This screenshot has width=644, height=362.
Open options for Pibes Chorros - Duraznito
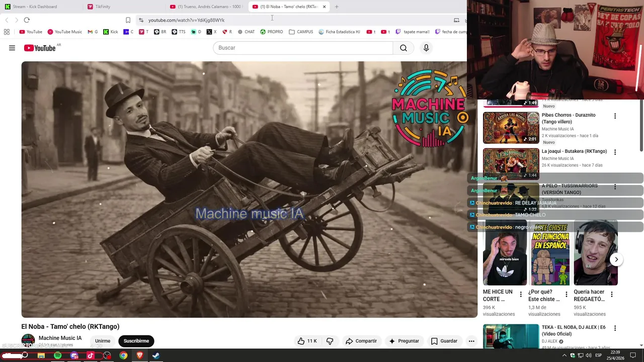tap(615, 116)
